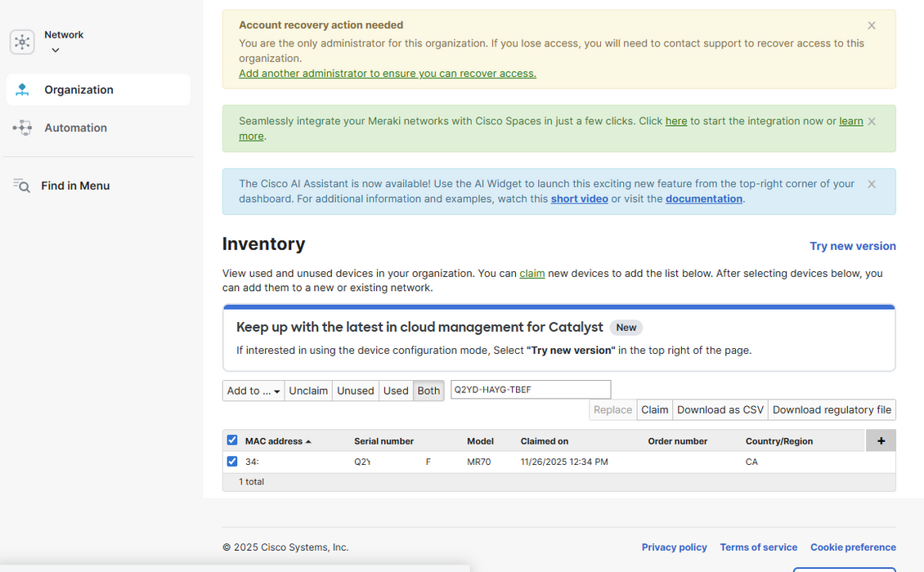Click the inventory search input field

coord(530,390)
